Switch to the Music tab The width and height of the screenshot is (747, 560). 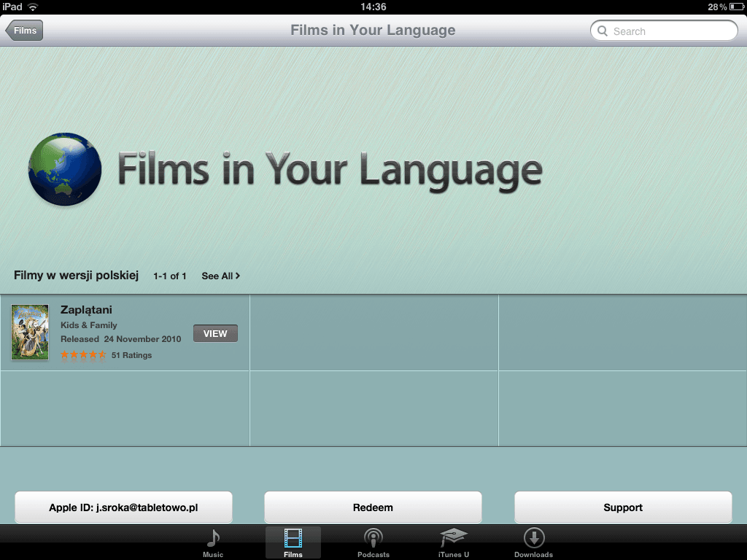click(213, 542)
